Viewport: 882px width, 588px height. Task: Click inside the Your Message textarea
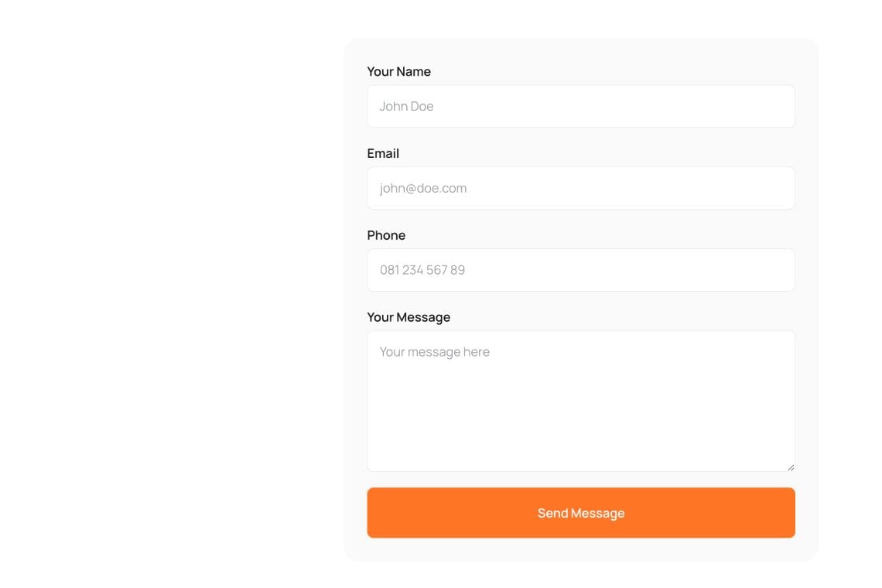(x=580, y=401)
